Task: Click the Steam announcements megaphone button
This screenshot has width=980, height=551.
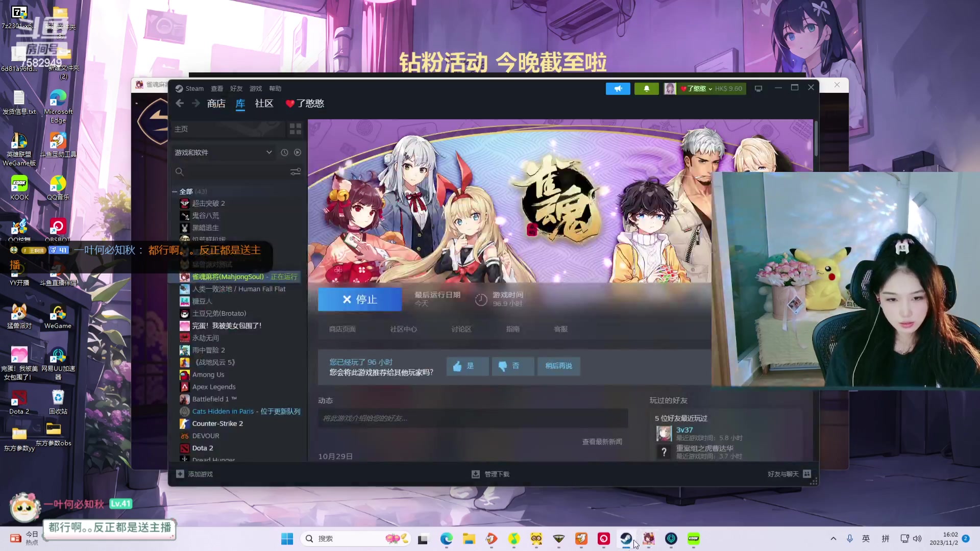Action: (x=618, y=89)
